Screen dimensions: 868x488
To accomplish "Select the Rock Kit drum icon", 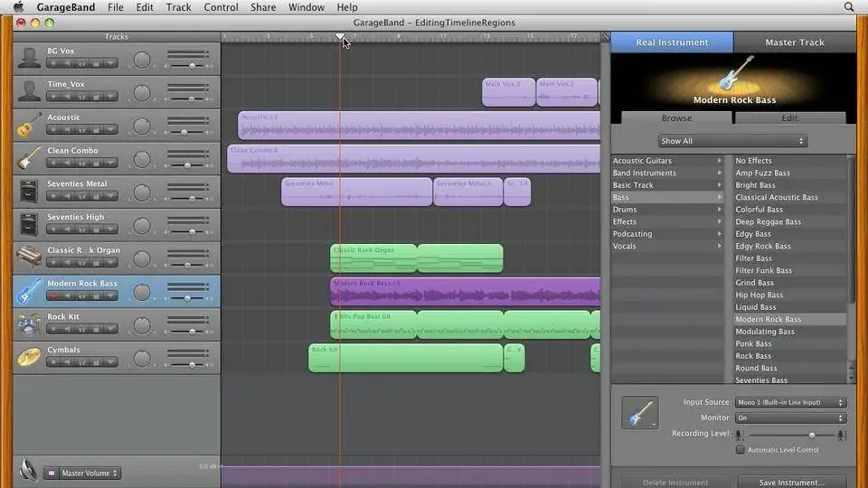I will point(29,324).
